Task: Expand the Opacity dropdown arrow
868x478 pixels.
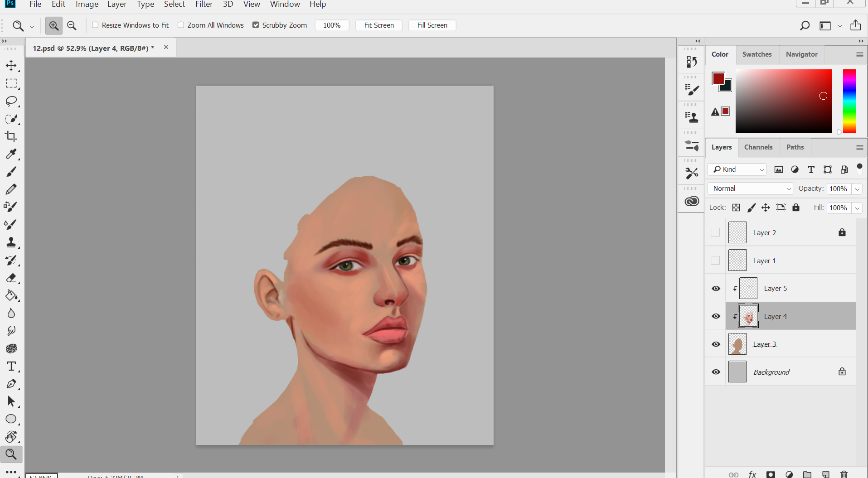Action: (857, 189)
